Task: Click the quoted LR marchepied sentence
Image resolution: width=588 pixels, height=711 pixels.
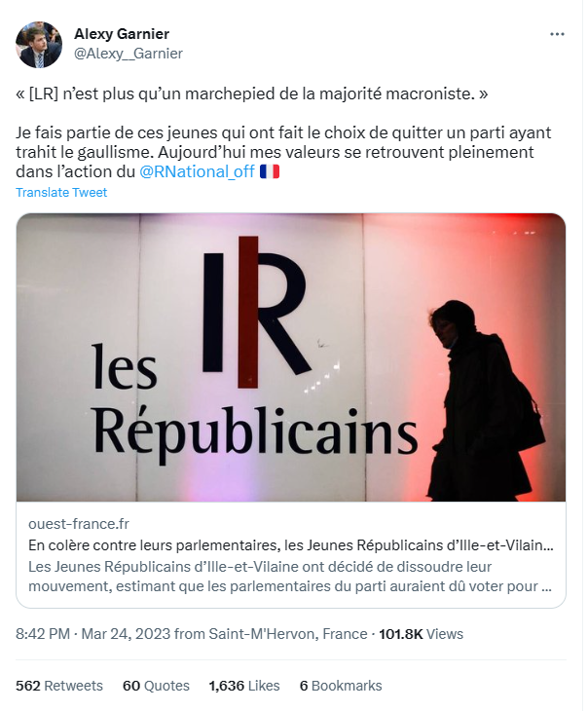Action: click(x=252, y=94)
